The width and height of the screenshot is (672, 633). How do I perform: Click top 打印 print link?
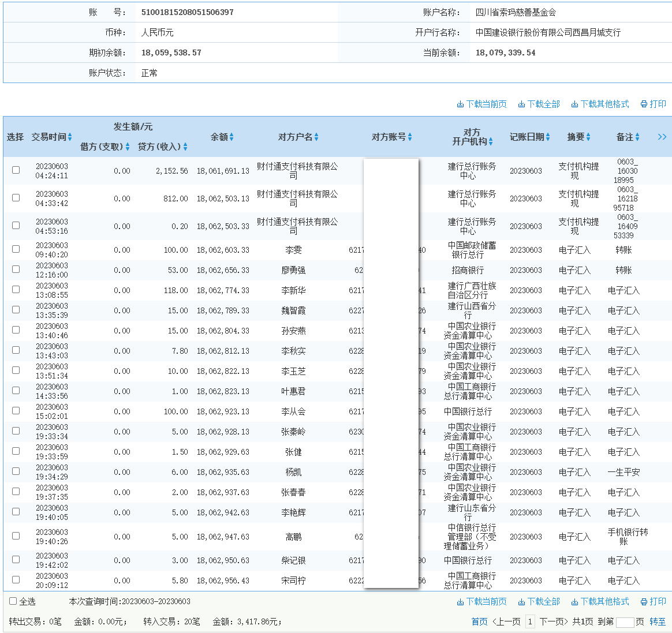pyautogui.click(x=653, y=104)
